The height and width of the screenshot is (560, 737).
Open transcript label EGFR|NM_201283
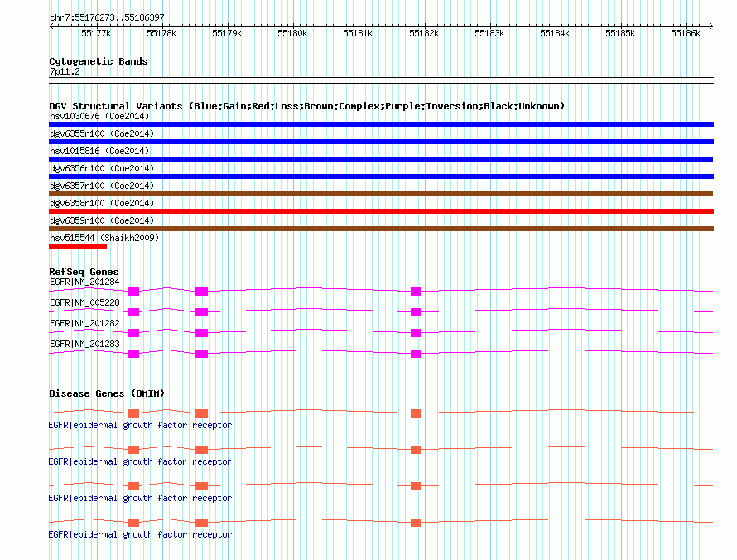[x=84, y=344]
